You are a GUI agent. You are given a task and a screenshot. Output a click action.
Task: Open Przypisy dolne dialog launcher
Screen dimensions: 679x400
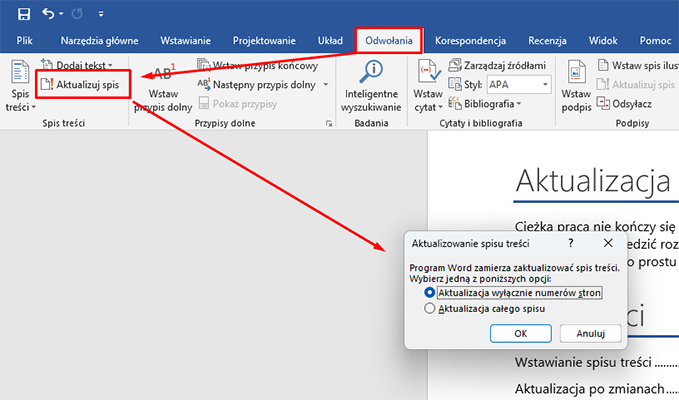pyautogui.click(x=329, y=124)
